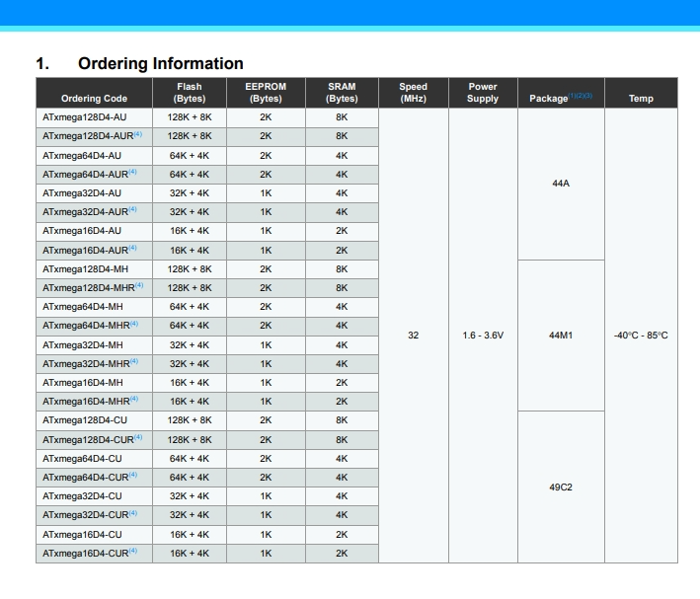Click the '32' speed value cell
Screen dimensions: 700x599
tap(414, 336)
